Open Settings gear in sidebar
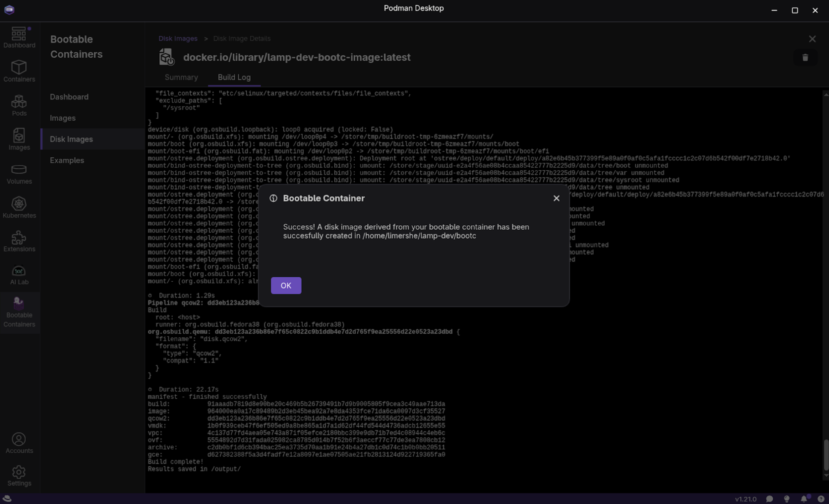829x504 pixels. (x=19, y=476)
